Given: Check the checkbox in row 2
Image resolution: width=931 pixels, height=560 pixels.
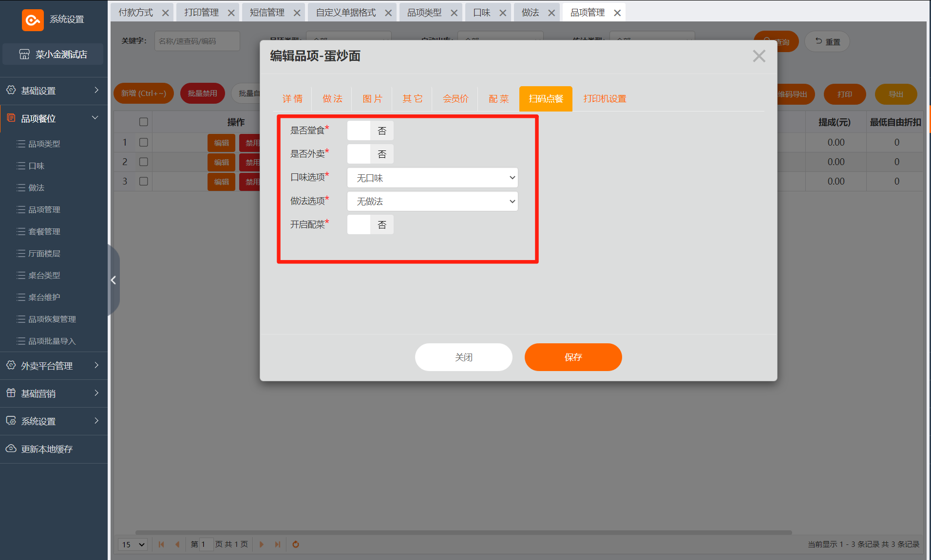Looking at the screenshot, I should click(143, 162).
